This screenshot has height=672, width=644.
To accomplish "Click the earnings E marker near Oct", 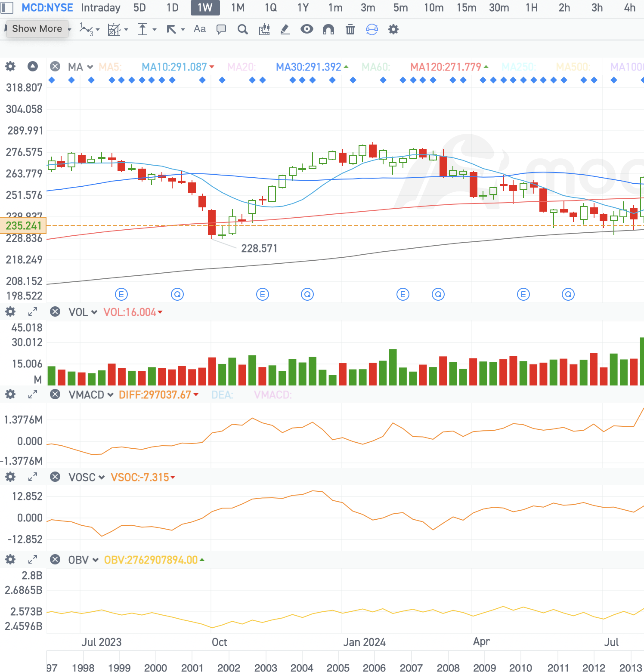I will 263,294.
